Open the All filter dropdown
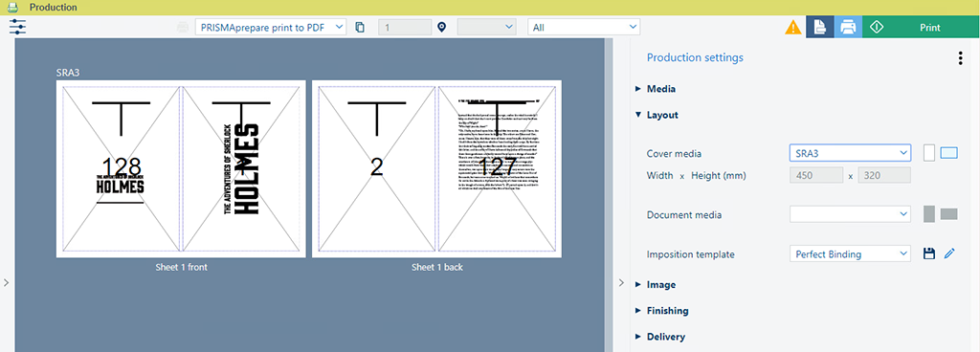The image size is (980, 352). [584, 27]
